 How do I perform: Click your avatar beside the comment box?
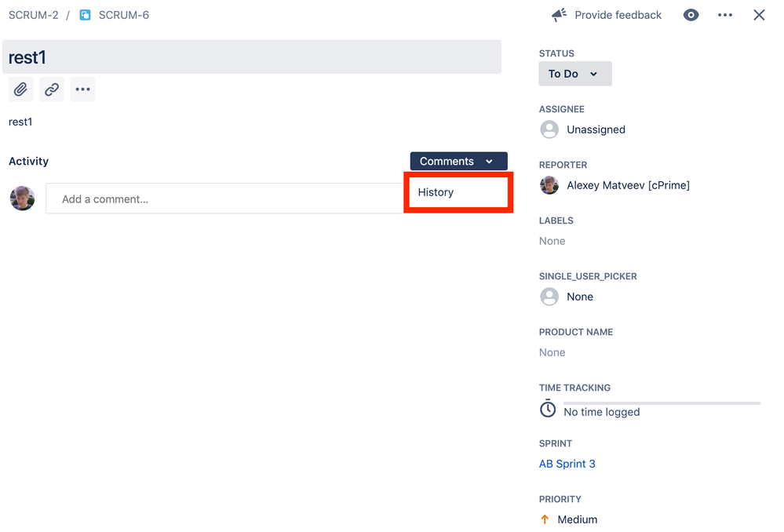click(x=23, y=199)
